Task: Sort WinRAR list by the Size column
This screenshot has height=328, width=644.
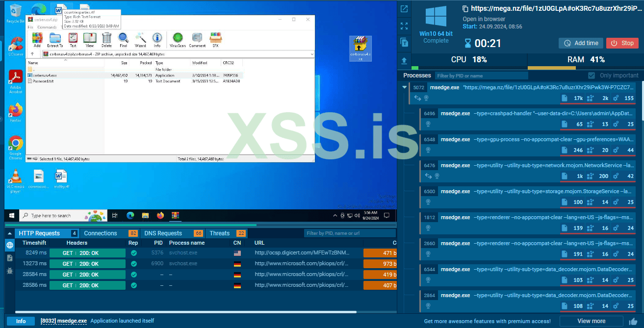Action: 117,63
